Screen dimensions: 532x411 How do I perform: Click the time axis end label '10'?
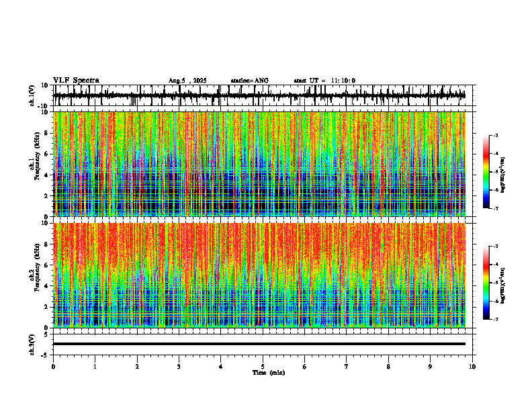(472, 367)
